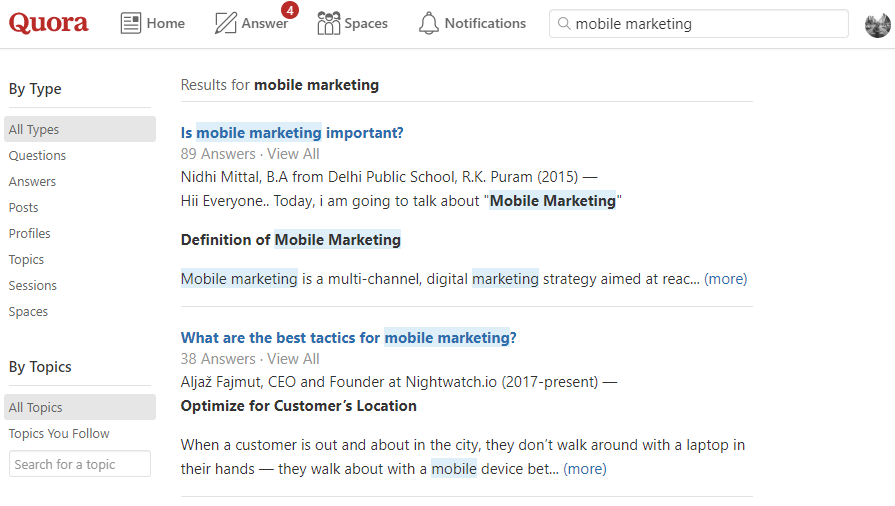
Task: Filter results by Answers type
Action: [32, 182]
